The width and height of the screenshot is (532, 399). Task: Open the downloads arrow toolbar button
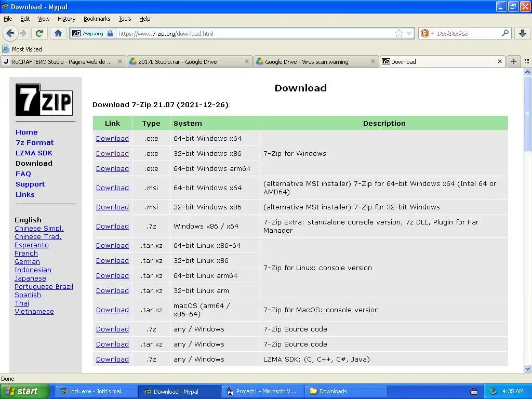pyautogui.click(x=523, y=33)
